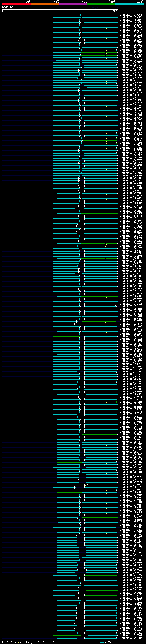Select hit UniRef100_P30694
The image size is (146, 644).
click(131, 143)
